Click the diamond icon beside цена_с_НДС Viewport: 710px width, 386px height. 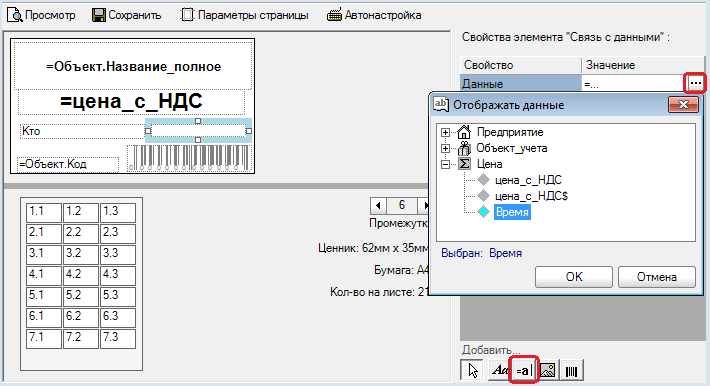(x=484, y=180)
